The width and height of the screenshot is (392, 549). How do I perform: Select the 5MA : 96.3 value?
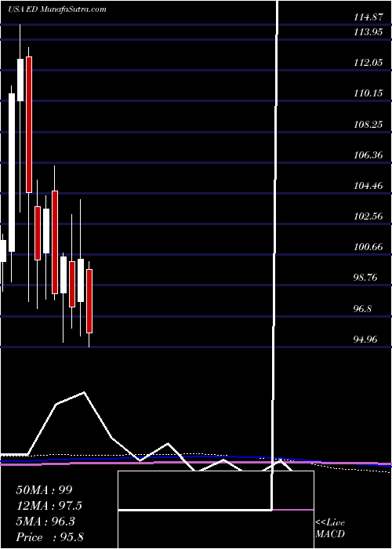tap(46, 522)
